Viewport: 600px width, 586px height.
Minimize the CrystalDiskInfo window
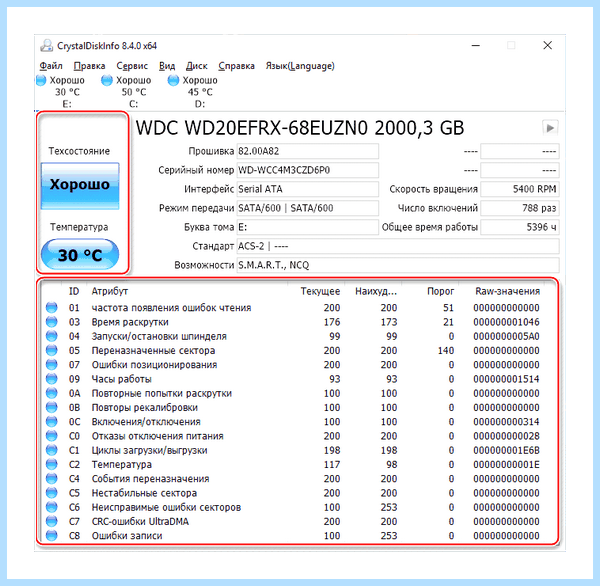point(476,46)
